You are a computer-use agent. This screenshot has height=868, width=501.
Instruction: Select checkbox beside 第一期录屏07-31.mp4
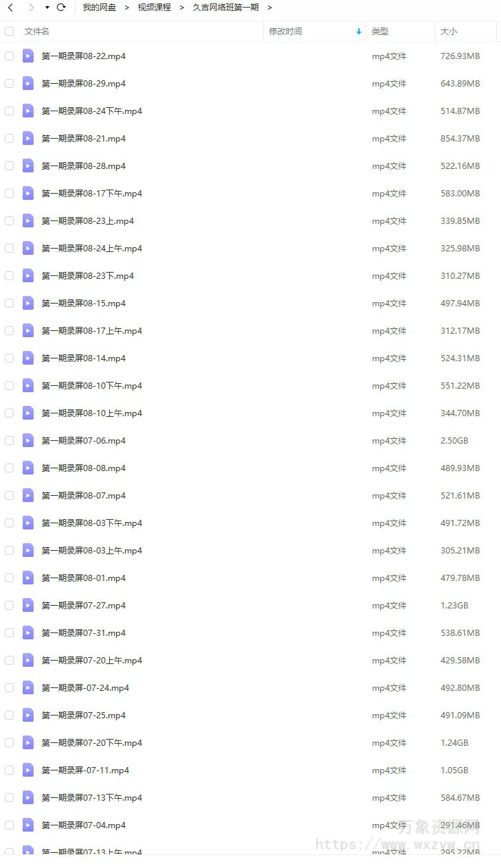pyautogui.click(x=9, y=632)
